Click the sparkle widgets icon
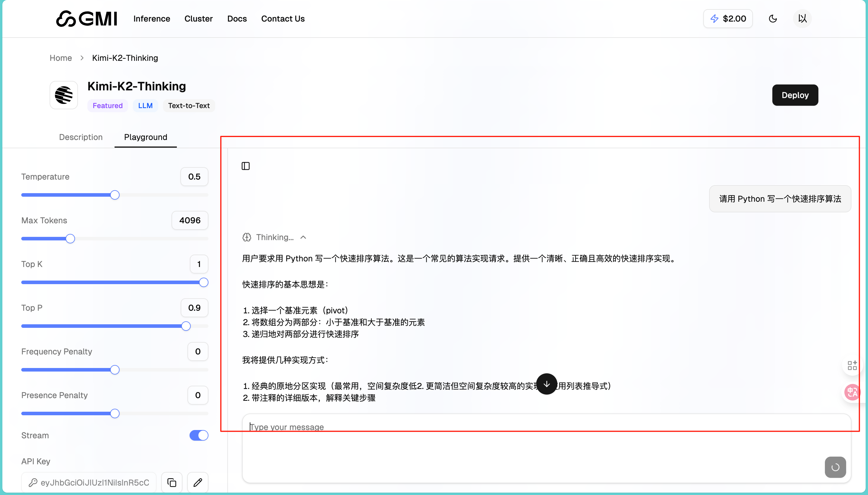868x495 pixels. pyautogui.click(x=852, y=365)
